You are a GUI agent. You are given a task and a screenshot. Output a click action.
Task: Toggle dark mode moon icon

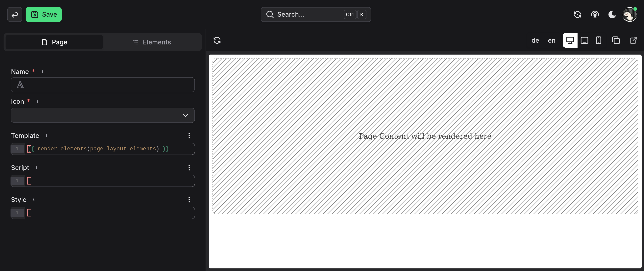[612, 14]
